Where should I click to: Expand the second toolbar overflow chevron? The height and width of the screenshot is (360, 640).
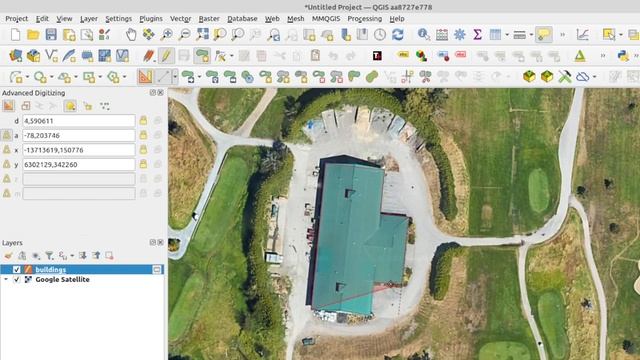pos(603,56)
